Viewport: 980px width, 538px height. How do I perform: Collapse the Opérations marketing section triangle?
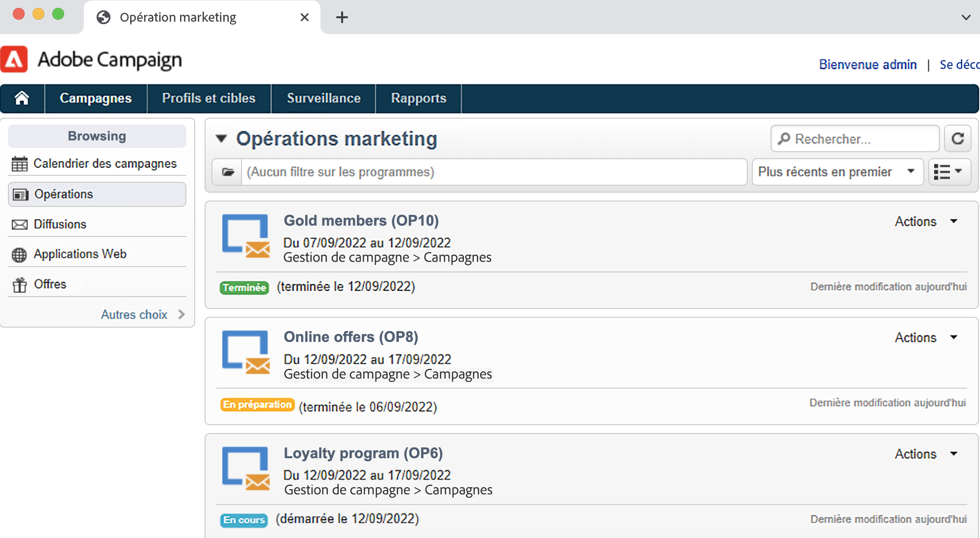click(222, 139)
